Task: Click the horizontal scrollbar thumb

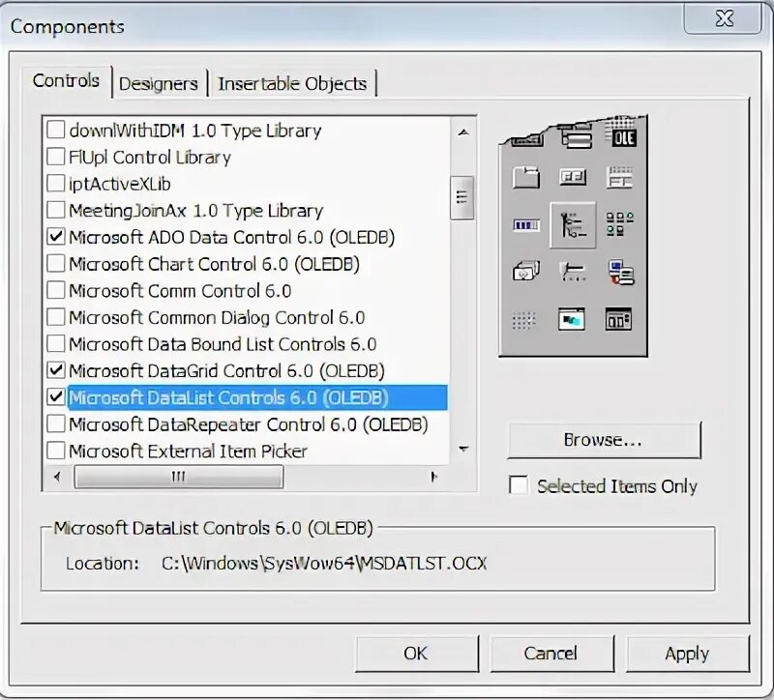Action: (x=179, y=477)
